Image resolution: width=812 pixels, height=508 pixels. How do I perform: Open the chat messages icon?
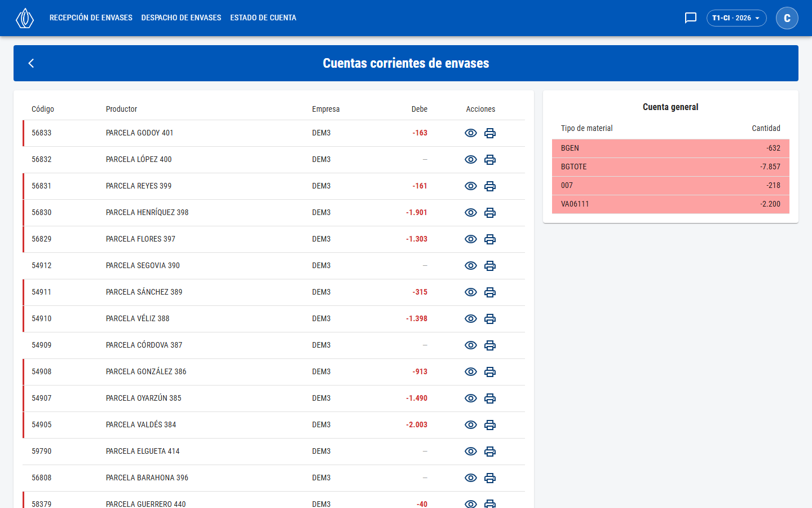[x=691, y=18]
